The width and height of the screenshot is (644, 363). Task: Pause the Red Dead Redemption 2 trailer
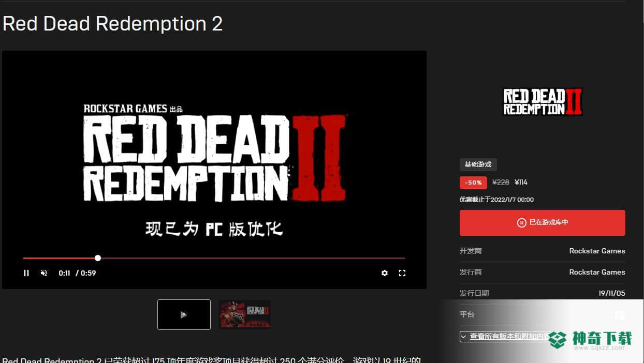pyautogui.click(x=26, y=273)
